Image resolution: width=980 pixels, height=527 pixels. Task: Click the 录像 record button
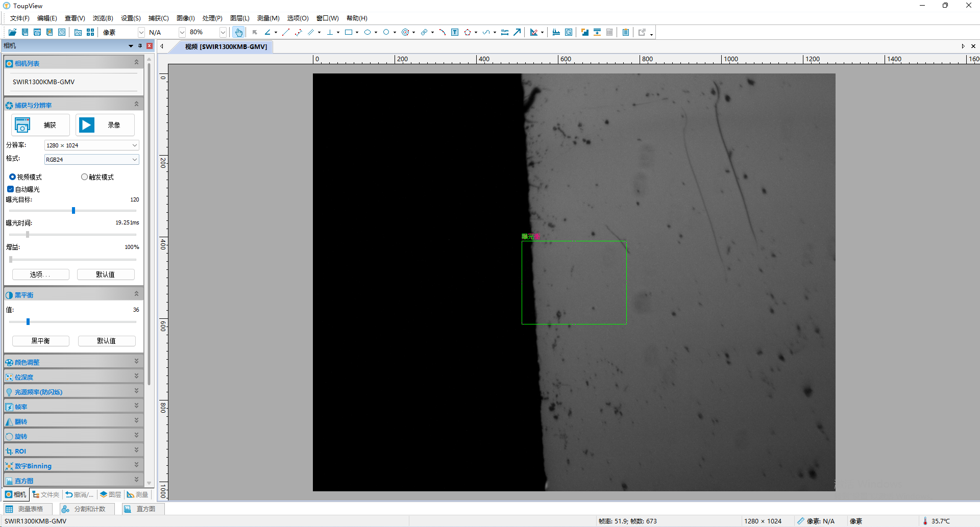coord(105,125)
